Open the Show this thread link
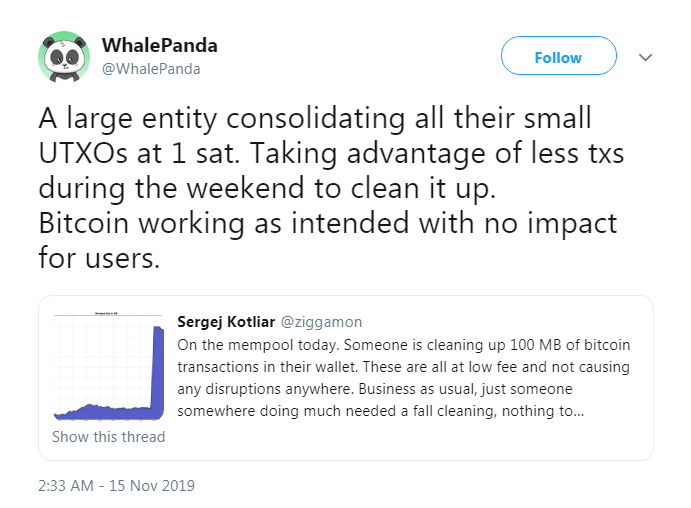 point(109,437)
